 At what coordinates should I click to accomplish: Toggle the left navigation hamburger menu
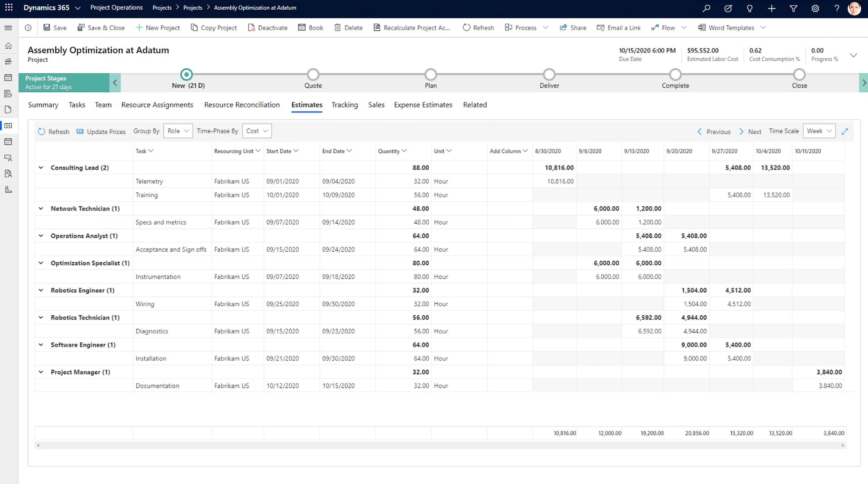point(8,28)
